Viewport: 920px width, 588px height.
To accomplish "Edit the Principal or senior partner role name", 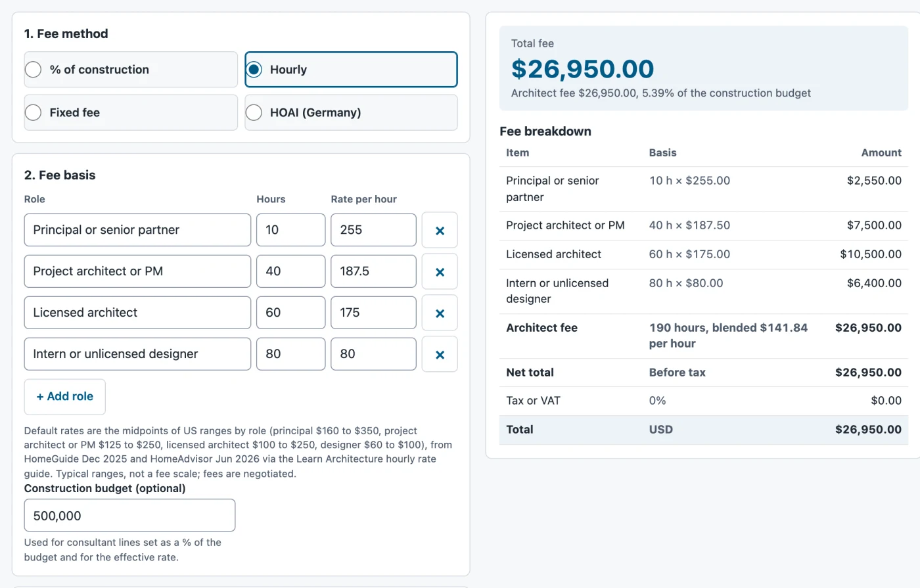I will pos(137,230).
